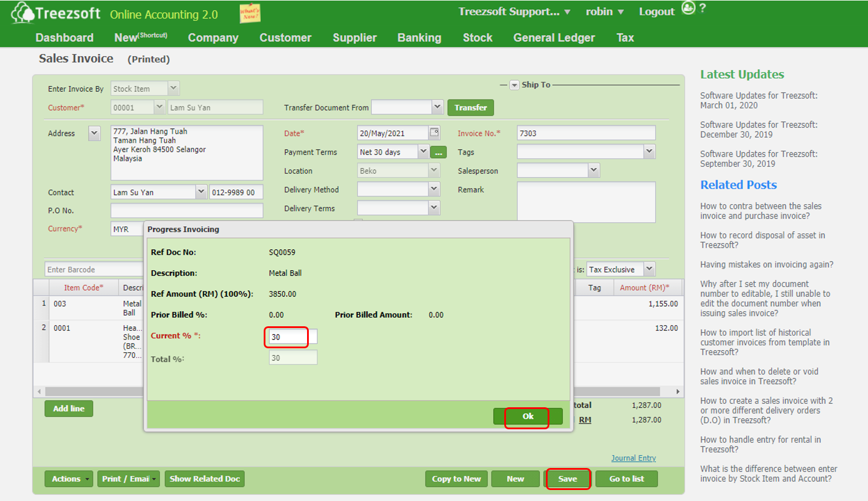The image size is (868, 501).
Task: Open the Customer menu
Action: coord(285,38)
